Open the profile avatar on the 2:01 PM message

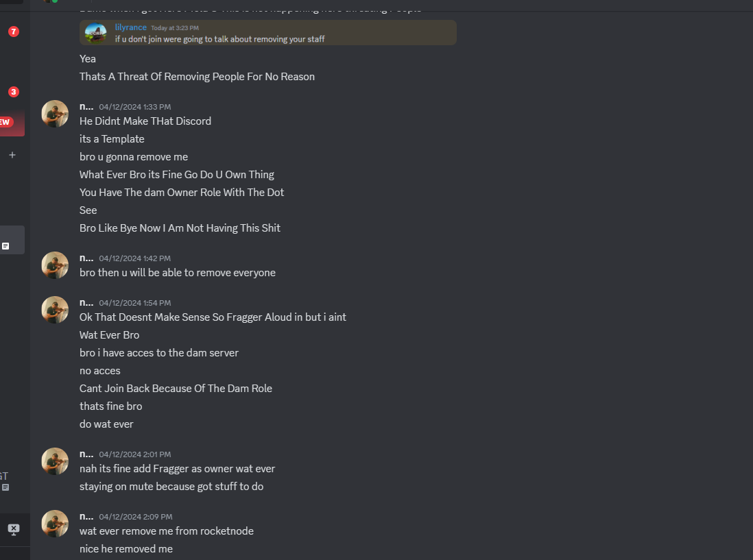(x=55, y=461)
